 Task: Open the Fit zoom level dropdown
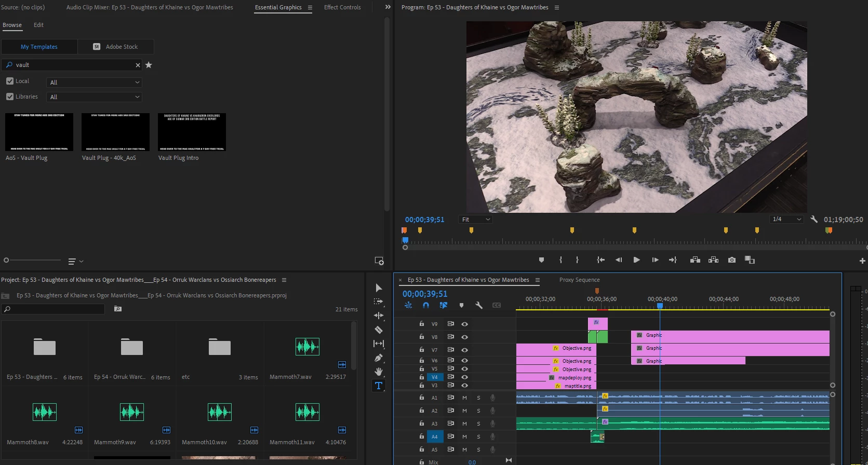pyautogui.click(x=475, y=220)
